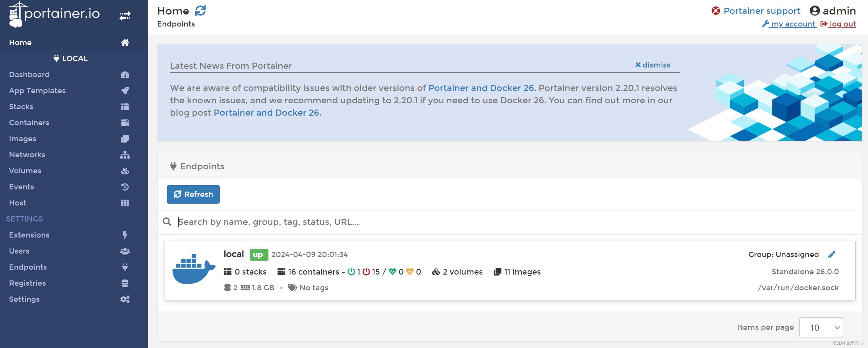Toggle sidebar with the arrows icon
The width and height of the screenshot is (868, 348).
click(x=125, y=15)
